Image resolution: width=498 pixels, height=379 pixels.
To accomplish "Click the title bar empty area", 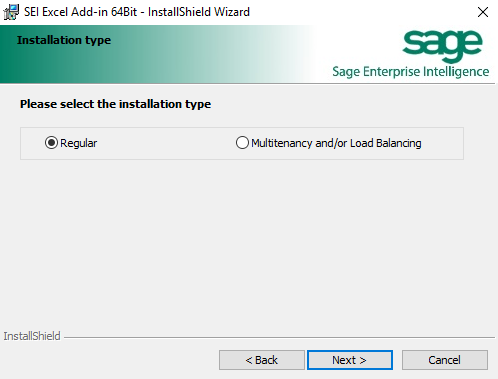I will [360, 12].
